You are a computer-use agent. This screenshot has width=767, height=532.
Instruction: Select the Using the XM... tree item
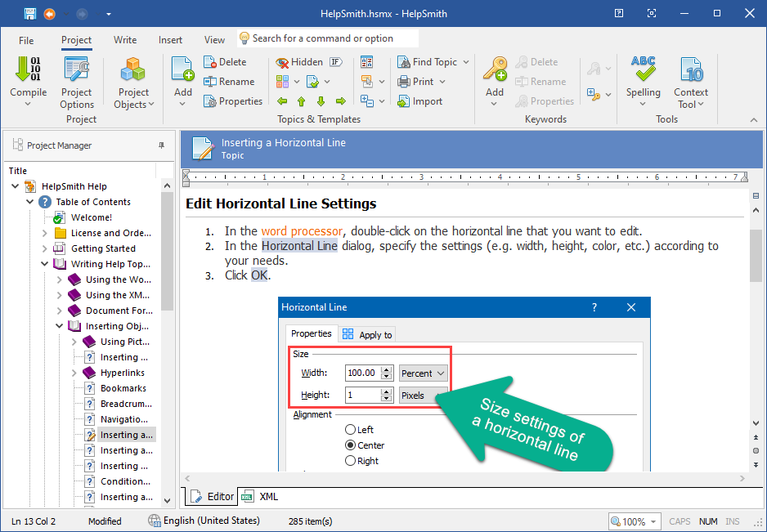click(x=118, y=295)
